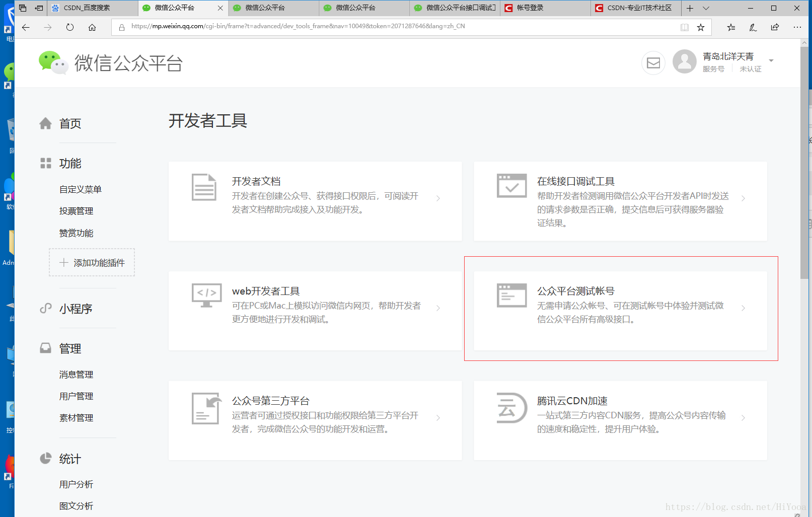Click the link icon beside 小程序
812x517 pixels.
pyautogui.click(x=46, y=309)
